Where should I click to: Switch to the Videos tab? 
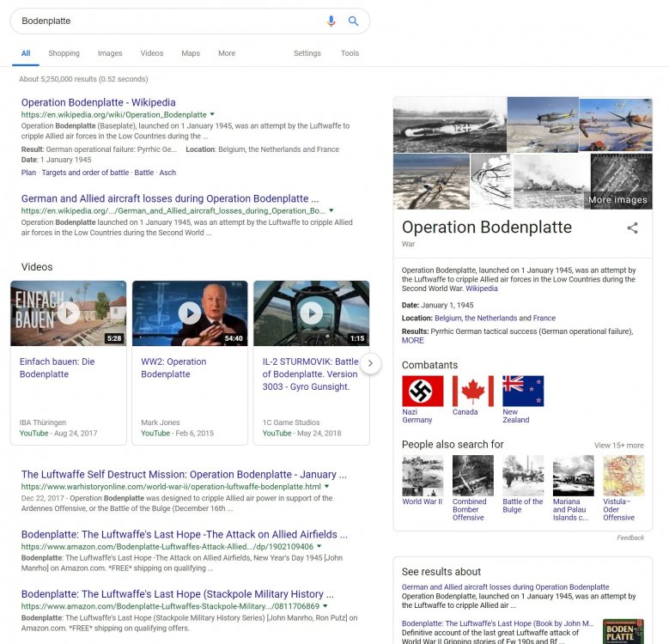pyautogui.click(x=151, y=53)
